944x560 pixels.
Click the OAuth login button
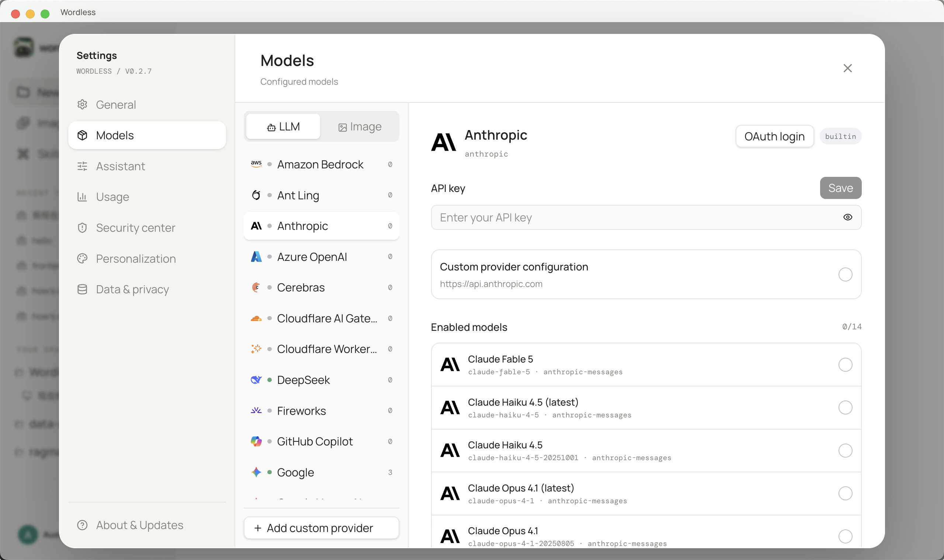click(x=774, y=136)
